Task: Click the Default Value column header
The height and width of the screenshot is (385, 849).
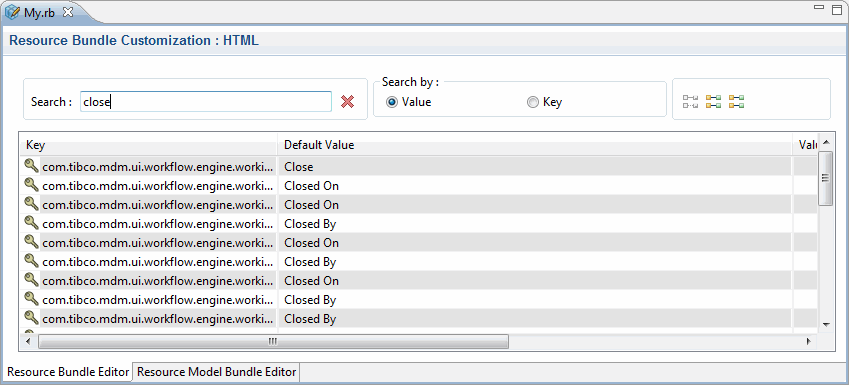Action: click(535, 145)
